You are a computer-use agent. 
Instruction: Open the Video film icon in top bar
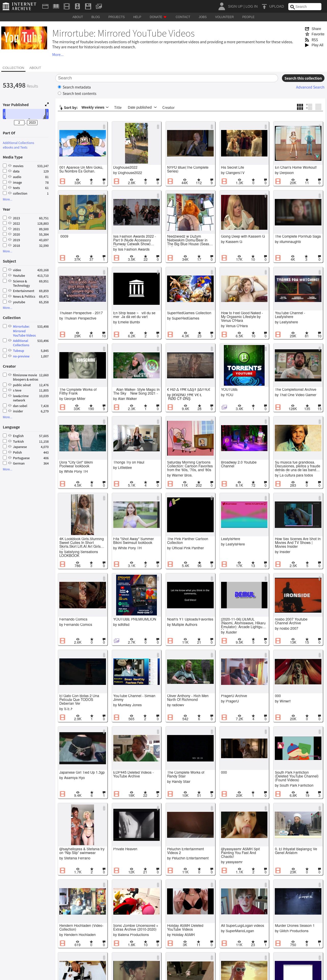[x=67, y=6]
